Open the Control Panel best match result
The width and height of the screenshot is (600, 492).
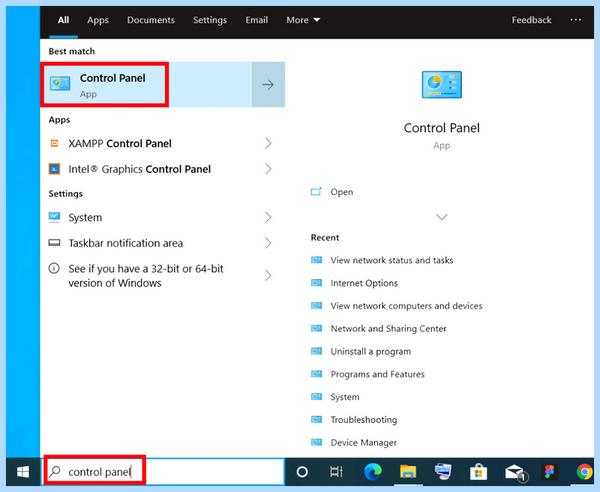pyautogui.click(x=145, y=84)
